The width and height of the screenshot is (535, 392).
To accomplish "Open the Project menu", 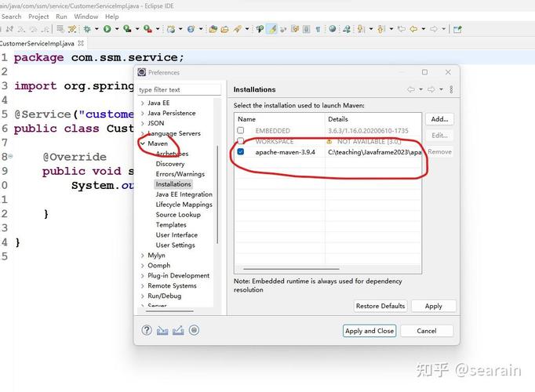I will (x=38, y=16).
